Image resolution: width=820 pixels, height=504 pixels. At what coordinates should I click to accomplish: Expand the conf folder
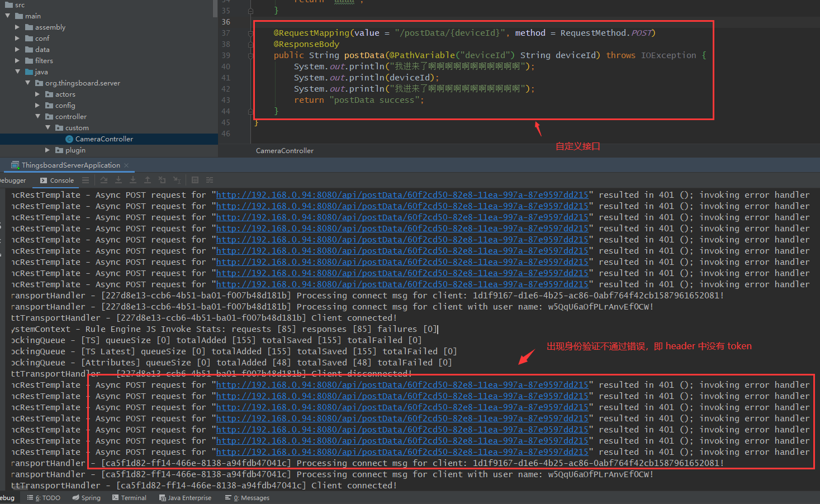click(x=17, y=39)
